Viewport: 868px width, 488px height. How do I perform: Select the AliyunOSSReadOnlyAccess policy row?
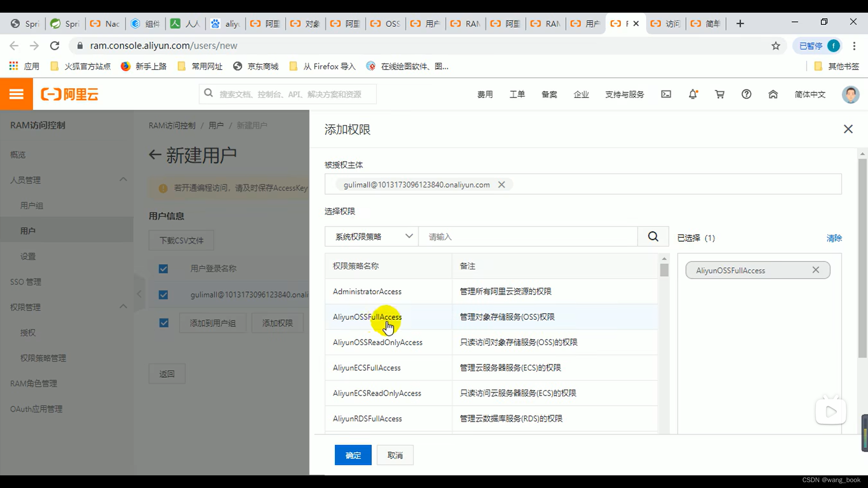tap(491, 342)
